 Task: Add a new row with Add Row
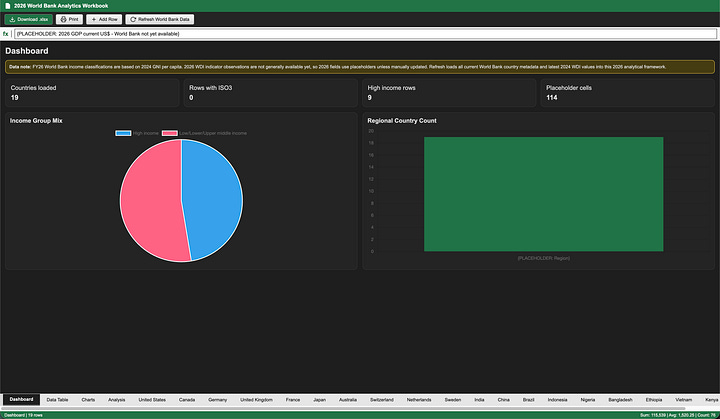[104, 19]
